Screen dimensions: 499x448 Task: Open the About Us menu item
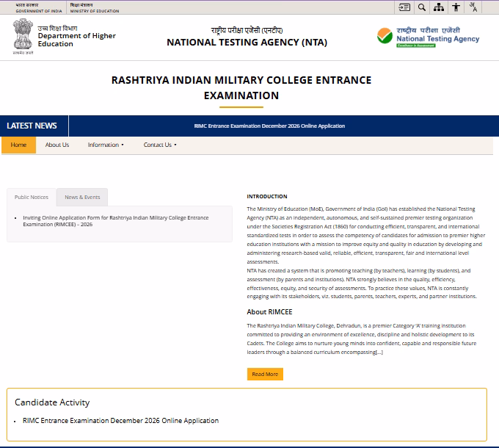coord(57,145)
